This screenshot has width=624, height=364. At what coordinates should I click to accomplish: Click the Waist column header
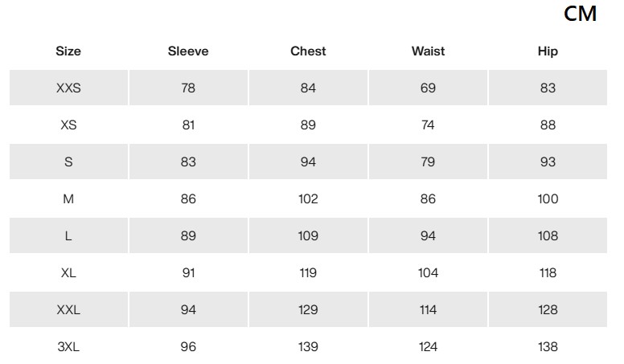[x=429, y=51]
